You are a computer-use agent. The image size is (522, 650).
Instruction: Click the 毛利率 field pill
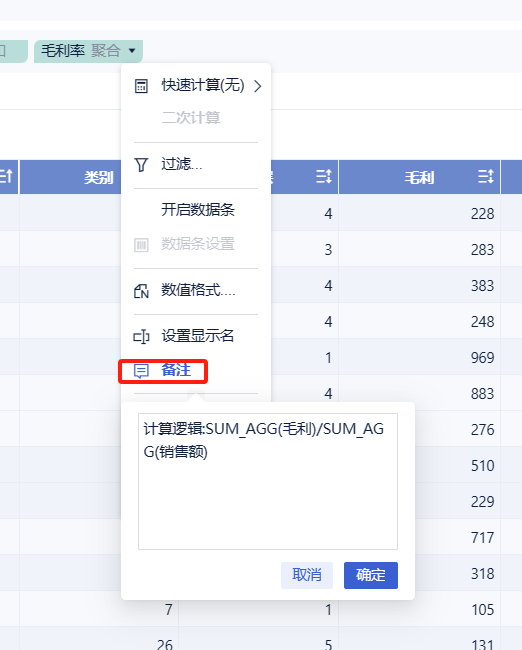88,51
